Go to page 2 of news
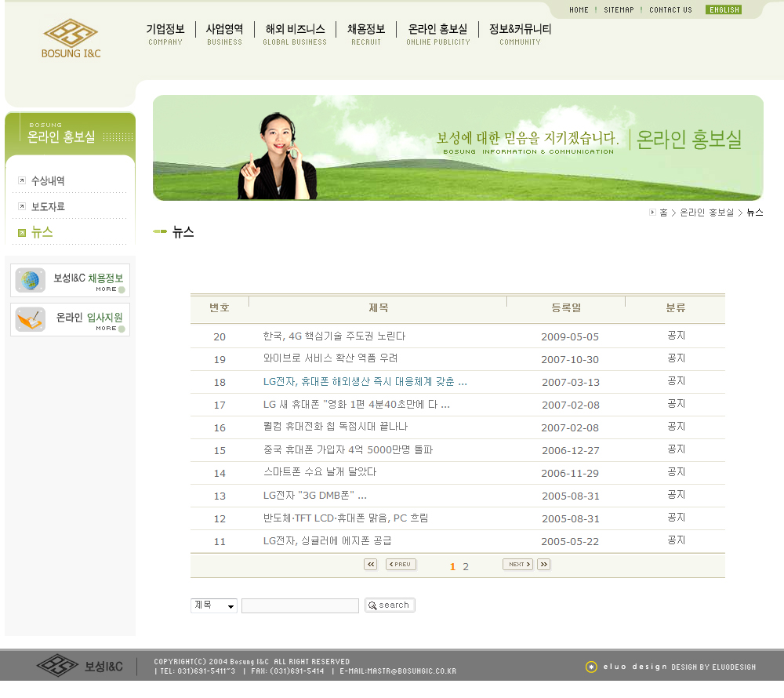 click(x=466, y=567)
